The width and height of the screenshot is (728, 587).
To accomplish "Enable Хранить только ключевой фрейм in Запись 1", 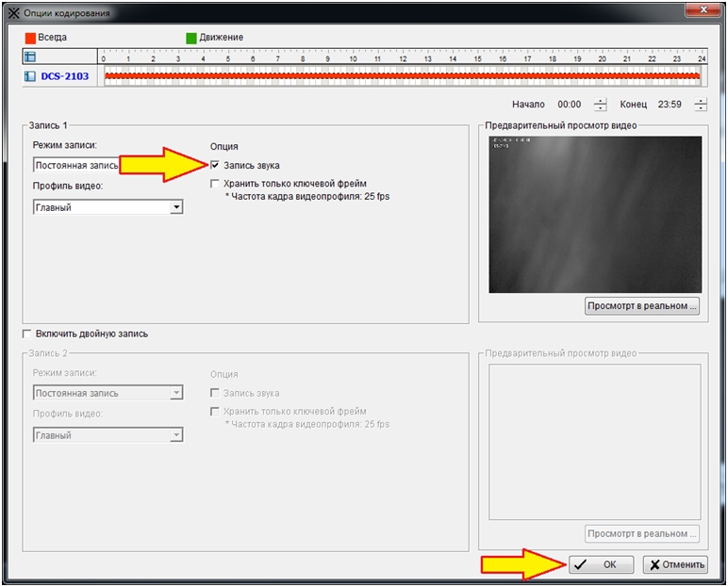I will tap(216, 184).
